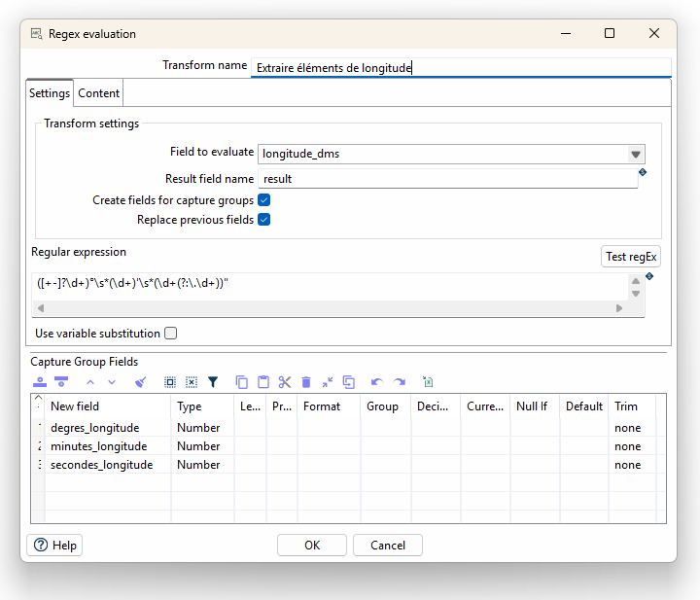
Task: Click the Test regEx button
Action: 631,257
